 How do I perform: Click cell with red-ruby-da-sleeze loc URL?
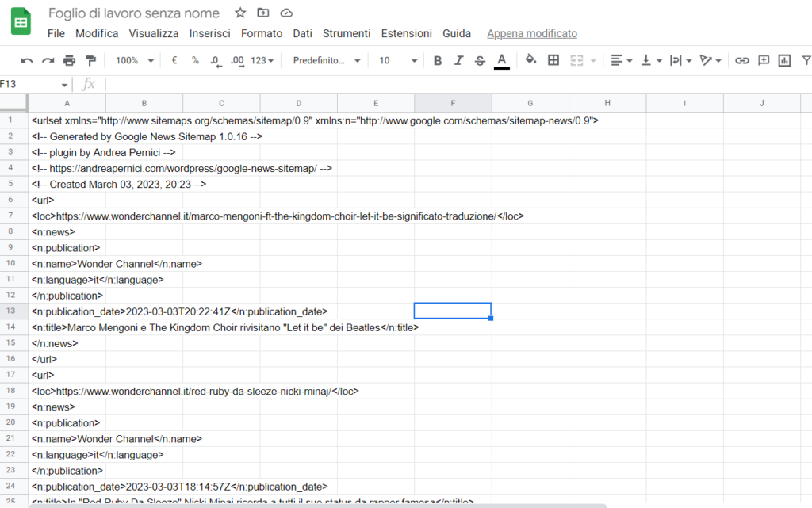(x=67, y=391)
